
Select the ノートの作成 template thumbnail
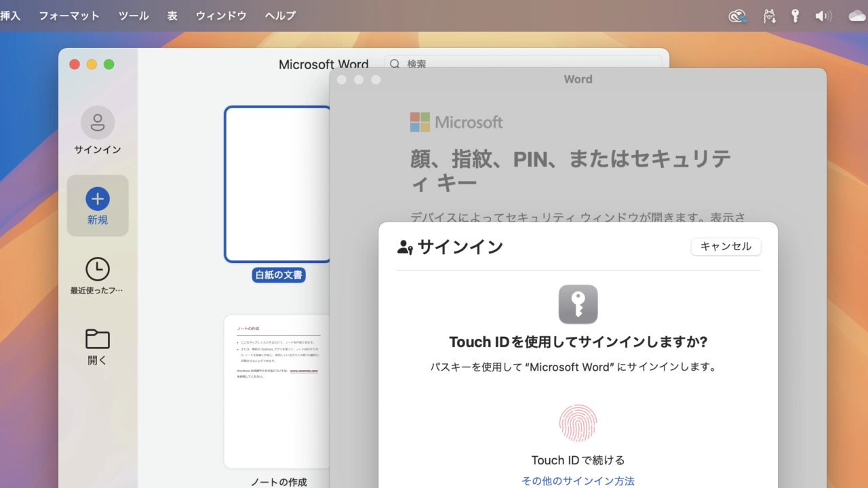pyautogui.click(x=277, y=391)
